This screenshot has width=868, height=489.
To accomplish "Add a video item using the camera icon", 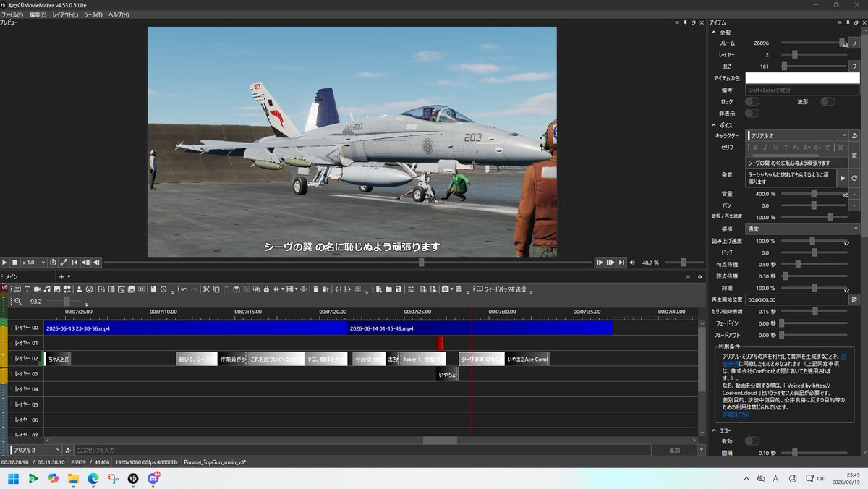I will click(x=37, y=289).
